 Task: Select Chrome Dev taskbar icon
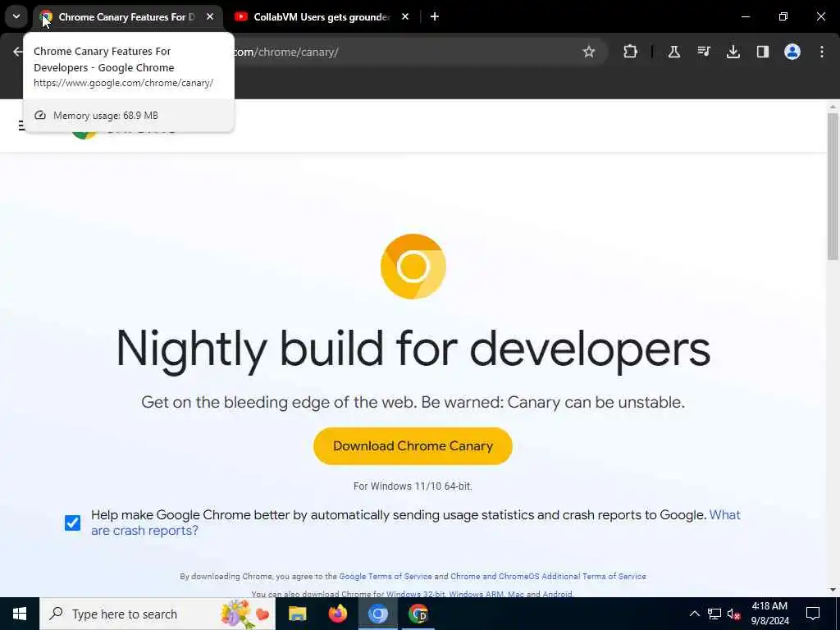(x=418, y=614)
